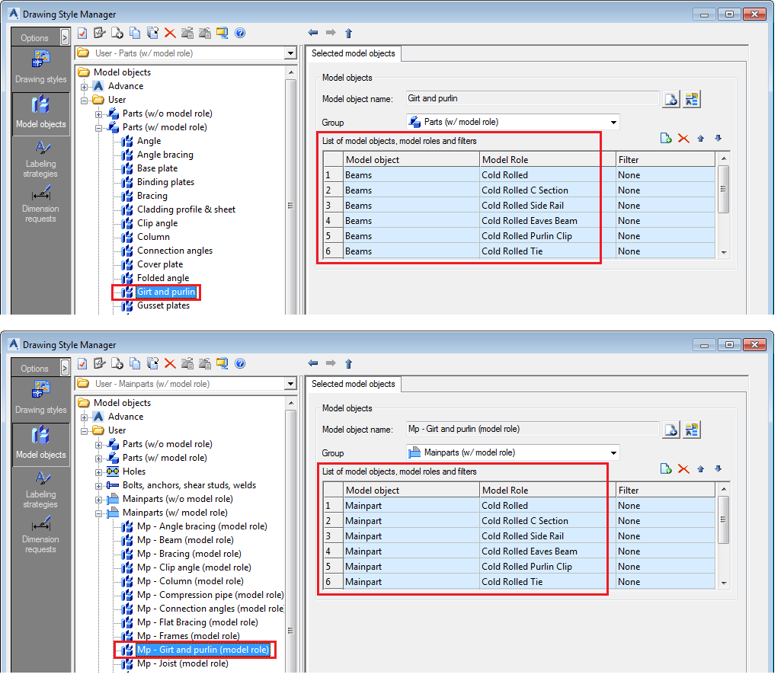Click the Filter column header in Mainpart list

665,490
